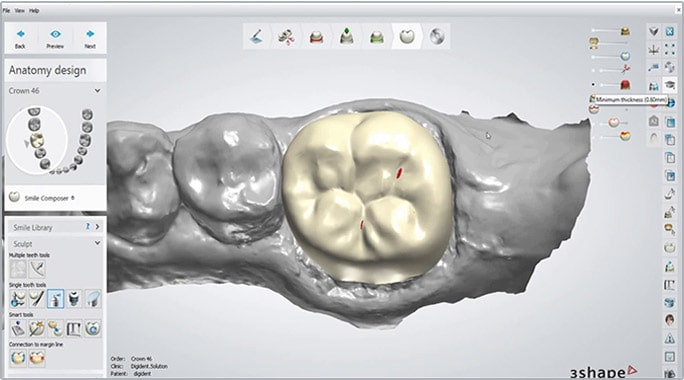684x380 pixels.
Task: Go to the final grey sphere workflow step
Action: tap(437, 36)
